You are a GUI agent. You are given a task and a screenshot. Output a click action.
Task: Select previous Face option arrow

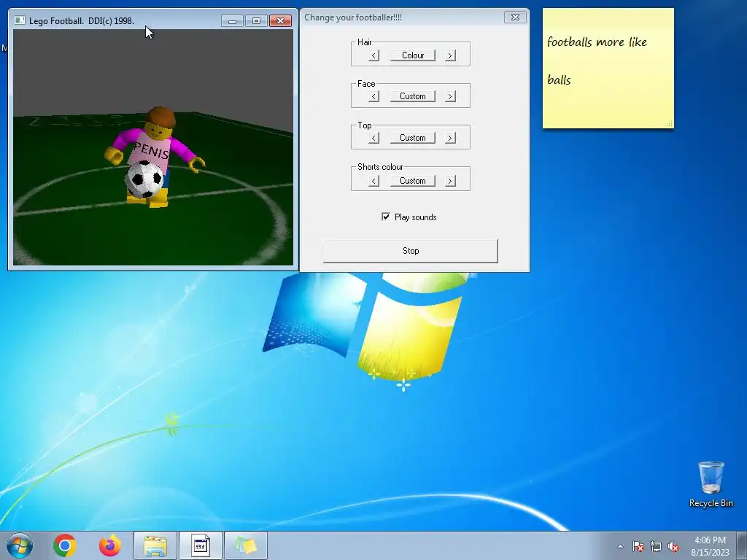(374, 97)
